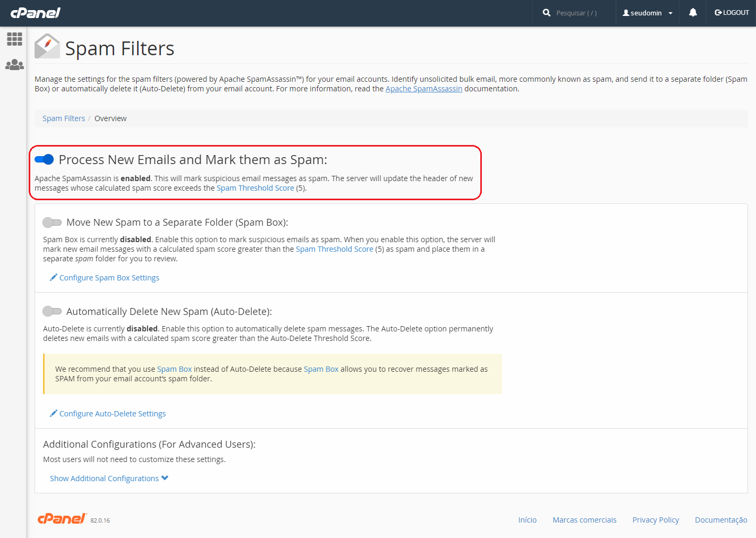Screen dimensions: 756x538
Task: Click the version number 82.0.16
Action: (x=100, y=520)
